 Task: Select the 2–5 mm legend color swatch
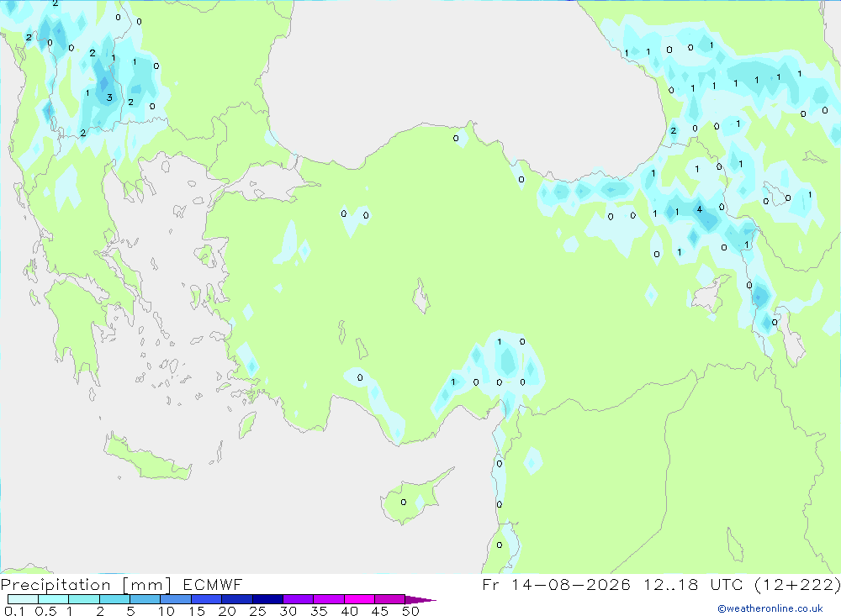114,599
